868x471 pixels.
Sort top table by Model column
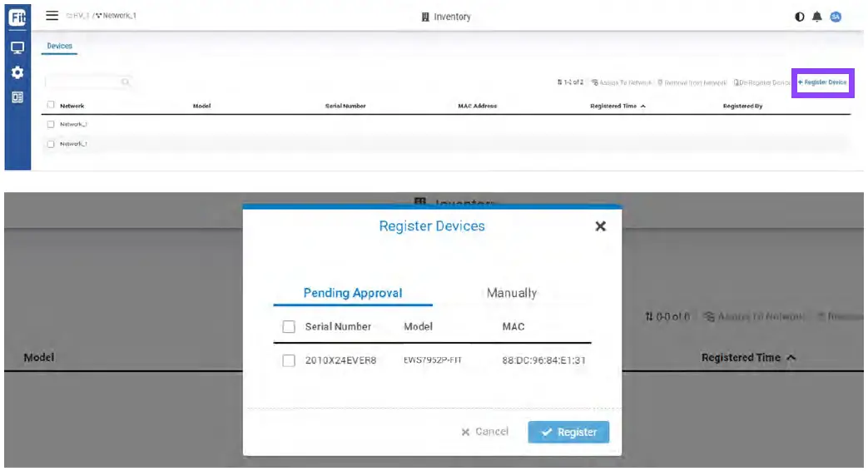(201, 106)
